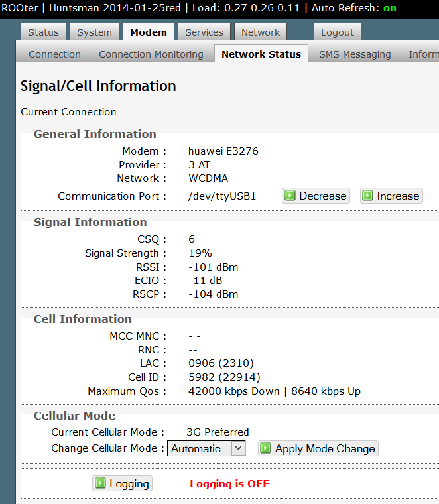Viewport: 439px width, 504px height.
Task: Open the SMS Messaging sub-tab
Action: (355, 54)
